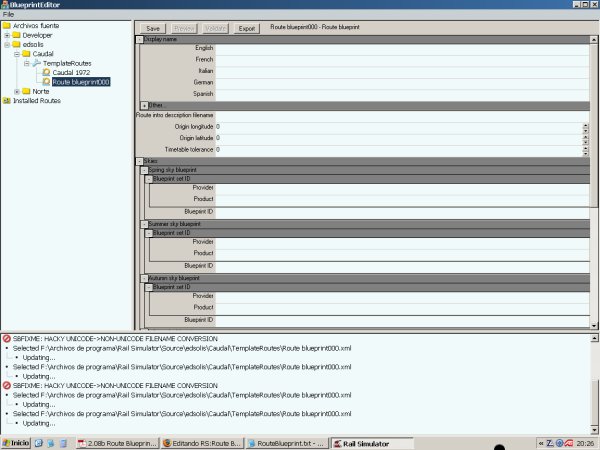Open the File menu
The width and height of the screenshot is (600, 450).
click(8, 14)
